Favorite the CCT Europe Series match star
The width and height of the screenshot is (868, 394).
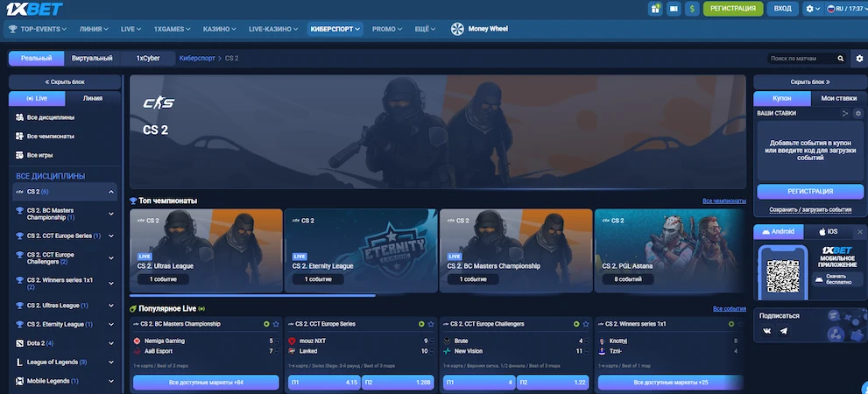point(431,324)
